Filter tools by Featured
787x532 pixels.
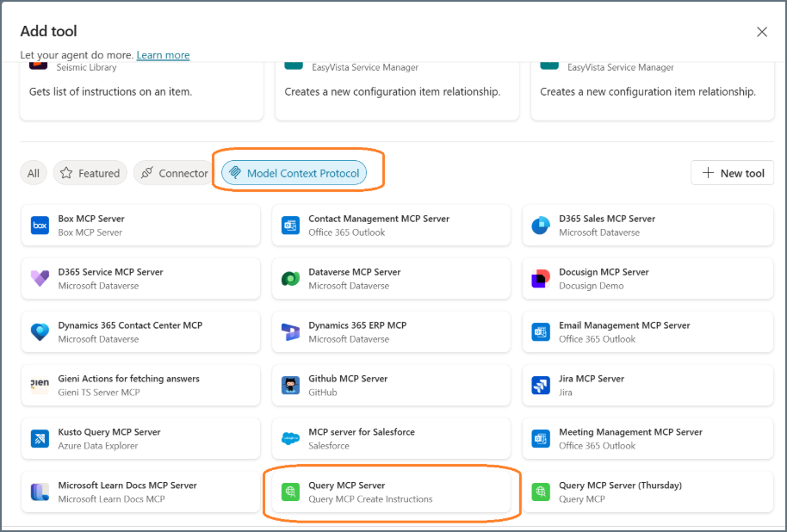(90, 173)
